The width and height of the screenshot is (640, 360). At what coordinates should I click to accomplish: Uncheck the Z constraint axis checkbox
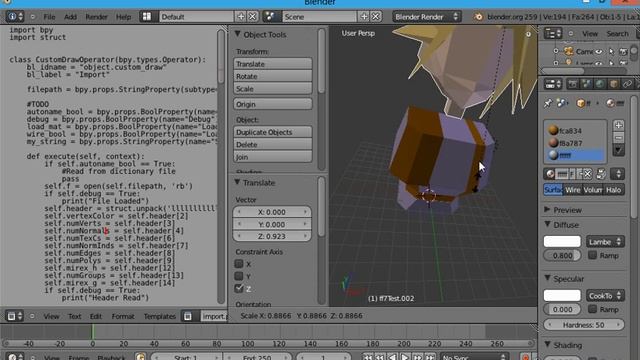click(239, 288)
